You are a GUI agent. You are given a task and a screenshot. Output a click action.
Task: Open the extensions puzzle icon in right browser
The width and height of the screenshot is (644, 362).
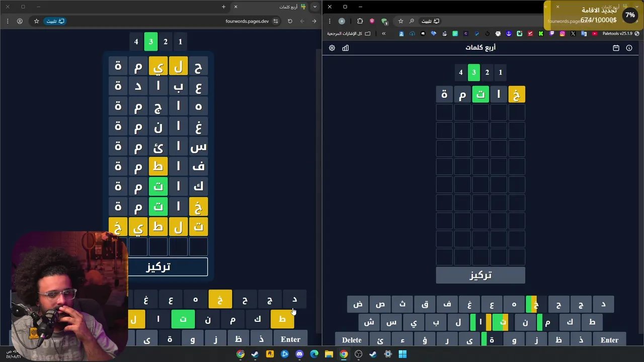click(x=360, y=21)
